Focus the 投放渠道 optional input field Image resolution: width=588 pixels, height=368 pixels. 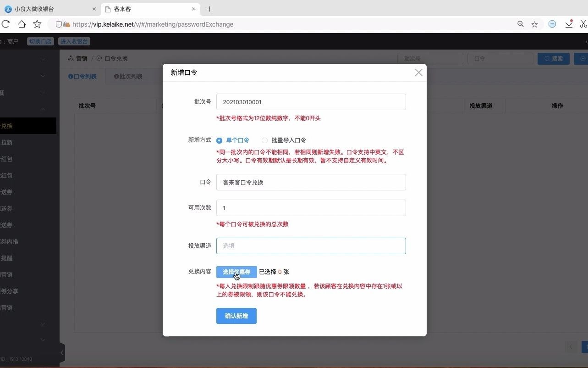[x=311, y=246]
